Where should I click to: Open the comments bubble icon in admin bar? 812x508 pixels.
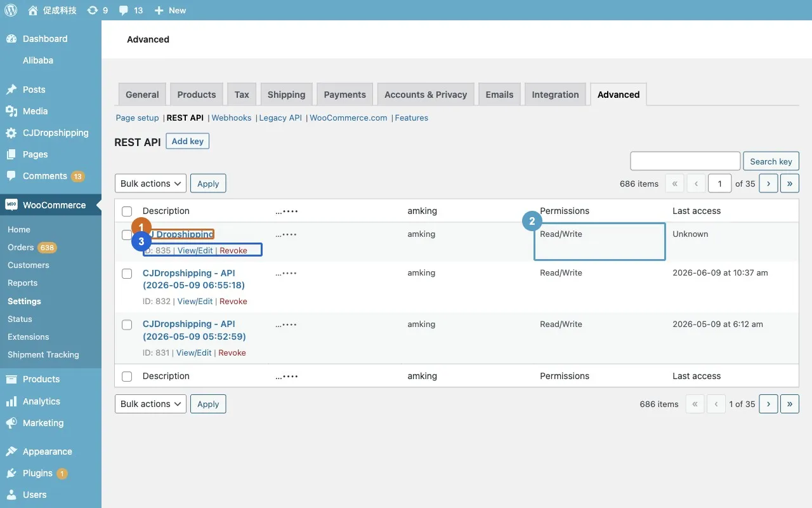click(x=124, y=10)
